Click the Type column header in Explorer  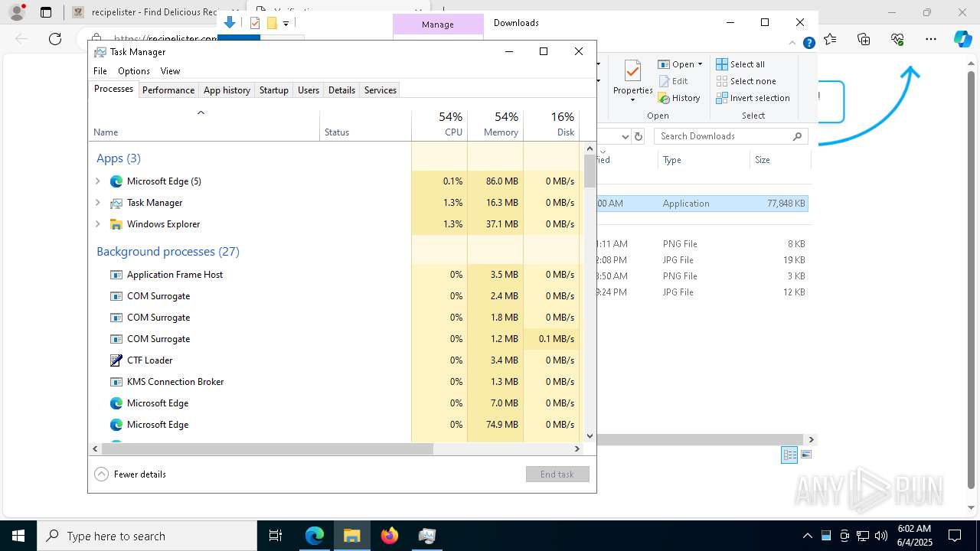click(x=704, y=160)
